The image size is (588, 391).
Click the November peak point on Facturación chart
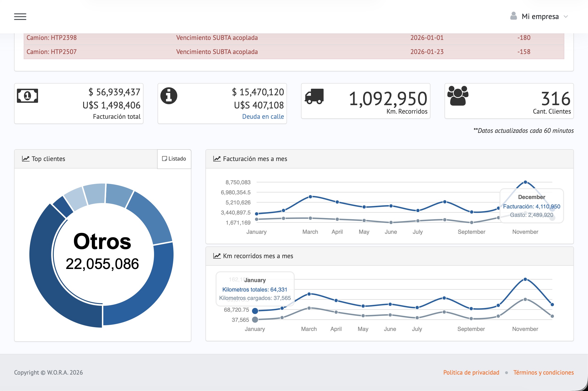coord(525,182)
